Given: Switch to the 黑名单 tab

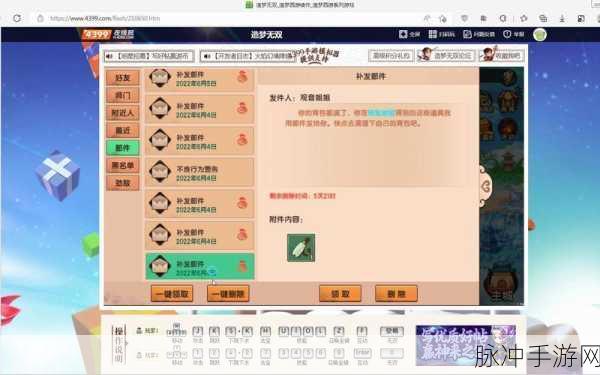Looking at the screenshot, I should coord(123,165).
